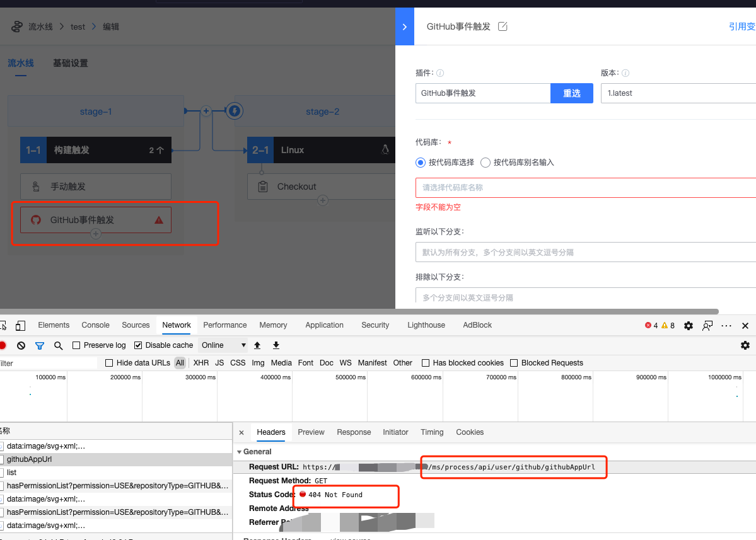Open the Lighthouse DevTools tab
This screenshot has height=540, width=756.
(x=426, y=325)
